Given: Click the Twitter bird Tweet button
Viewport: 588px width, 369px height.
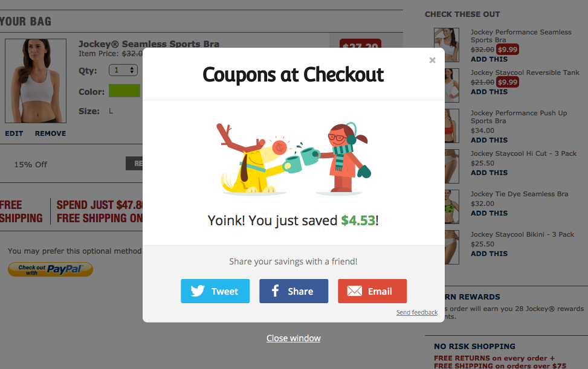Looking at the screenshot, I should (x=215, y=291).
